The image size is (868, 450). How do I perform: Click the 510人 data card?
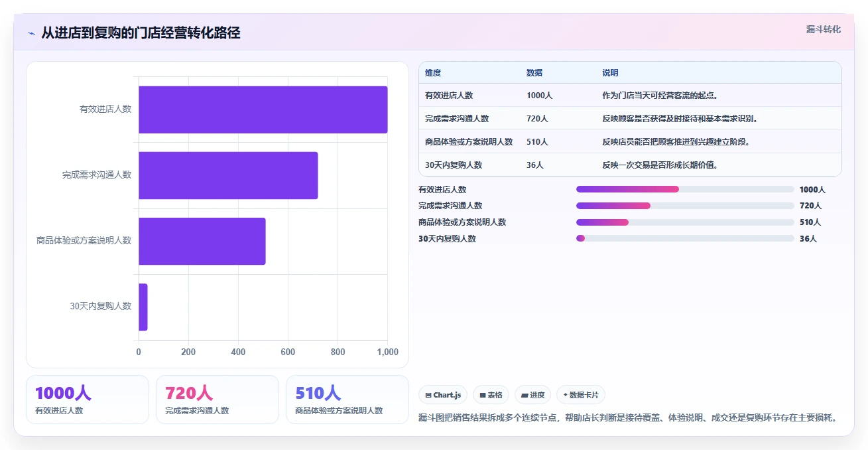tap(347, 400)
